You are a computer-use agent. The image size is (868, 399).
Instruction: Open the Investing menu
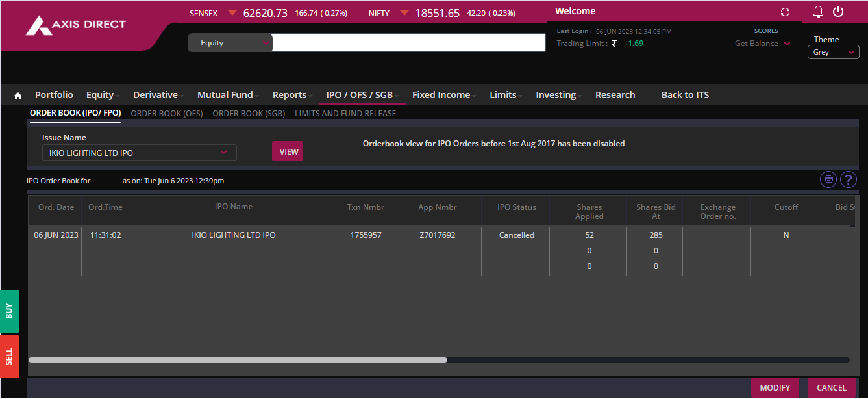[558, 95]
